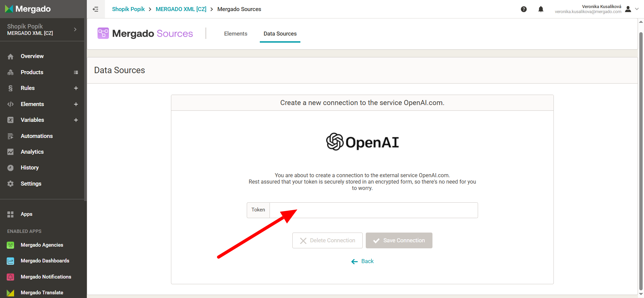Open Mergado Translate app icon

point(10,293)
